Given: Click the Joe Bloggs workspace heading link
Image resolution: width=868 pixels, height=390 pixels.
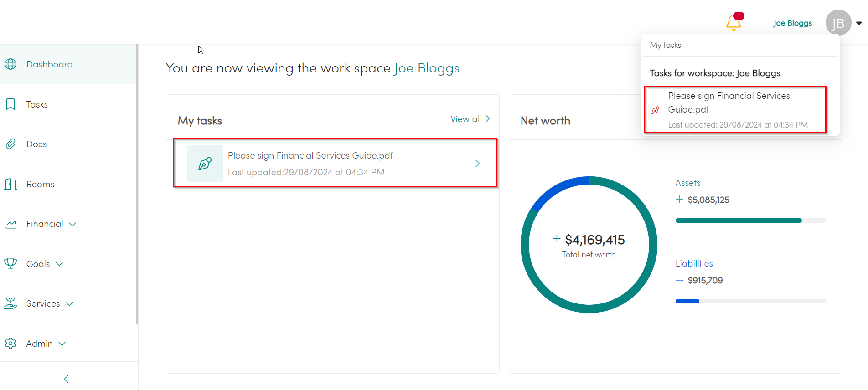Looking at the screenshot, I should tap(427, 68).
